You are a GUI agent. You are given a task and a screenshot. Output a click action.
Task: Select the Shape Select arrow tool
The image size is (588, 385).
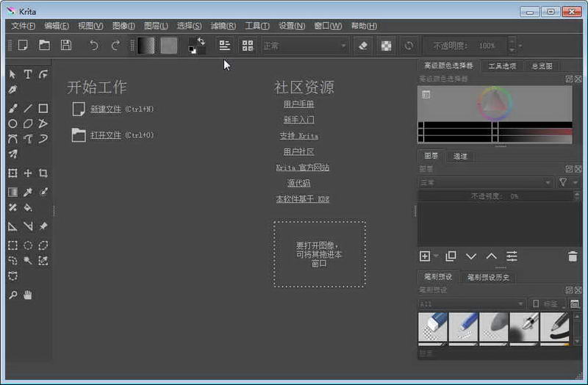pyautogui.click(x=12, y=74)
